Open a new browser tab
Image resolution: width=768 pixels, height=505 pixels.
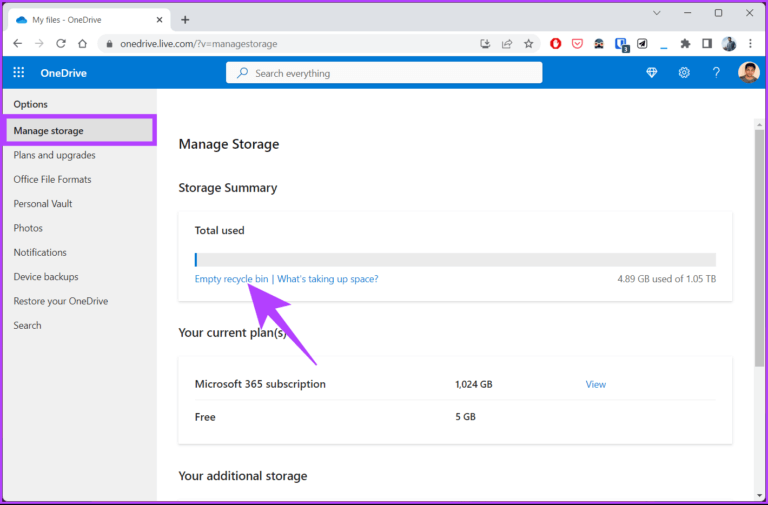click(x=185, y=20)
